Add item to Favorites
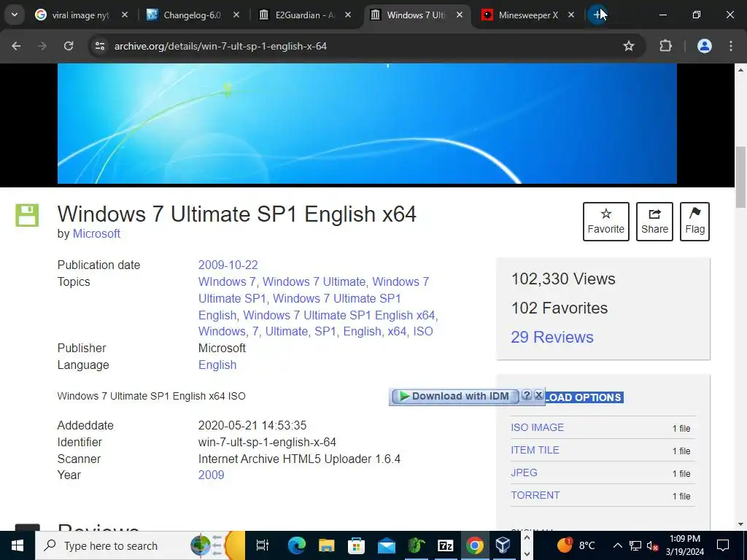 [606, 222]
